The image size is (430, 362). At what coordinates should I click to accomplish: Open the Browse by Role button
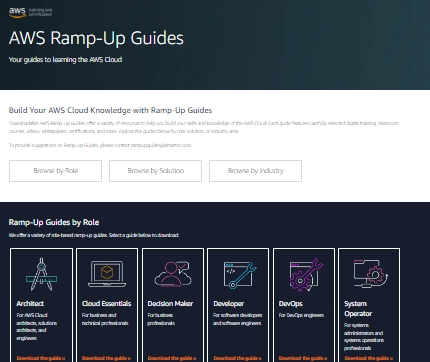(55, 171)
